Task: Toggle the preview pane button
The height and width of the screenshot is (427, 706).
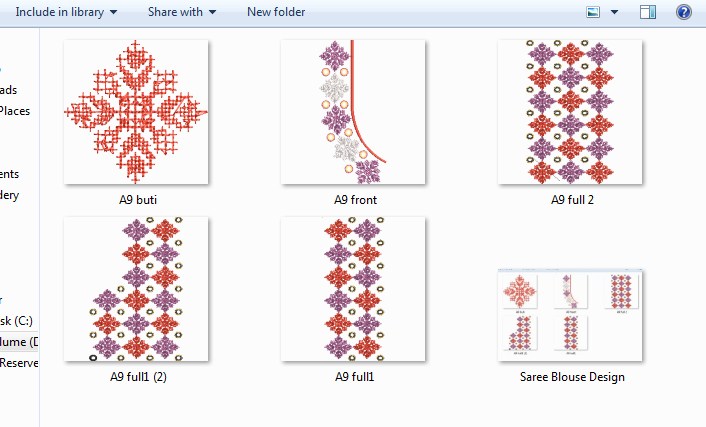Action: click(x=648, y=12)
